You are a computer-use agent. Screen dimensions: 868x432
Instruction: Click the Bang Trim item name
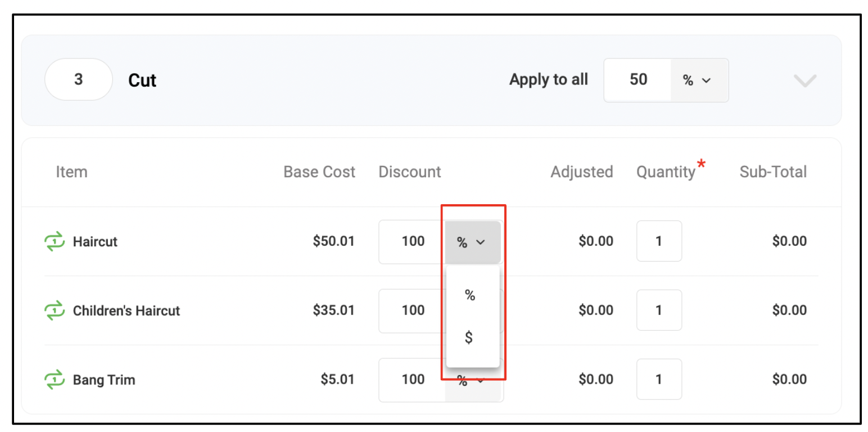point(104,380)
